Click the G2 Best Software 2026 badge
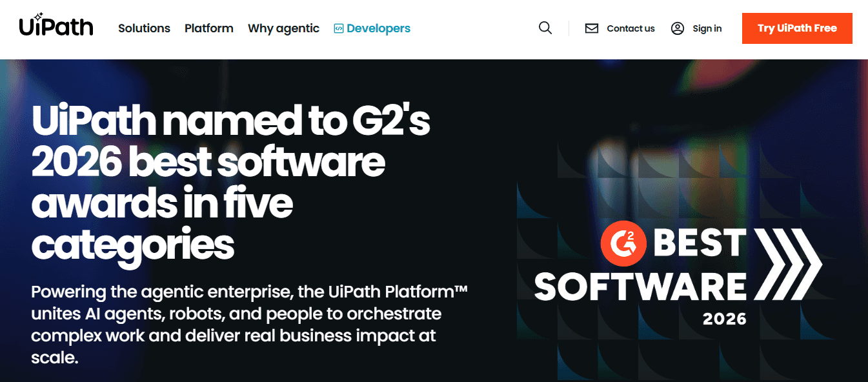Viewport: 868px width, 382px height. pos(678,275)
